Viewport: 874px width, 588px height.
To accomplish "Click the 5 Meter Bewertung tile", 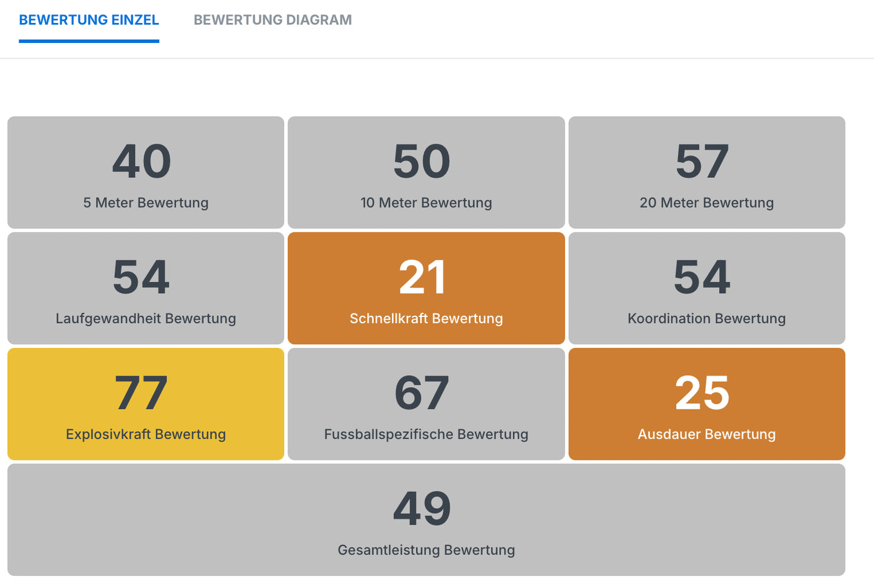I will 145,172.
